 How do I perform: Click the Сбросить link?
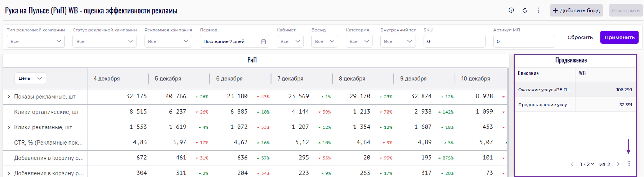coord(580,37)
